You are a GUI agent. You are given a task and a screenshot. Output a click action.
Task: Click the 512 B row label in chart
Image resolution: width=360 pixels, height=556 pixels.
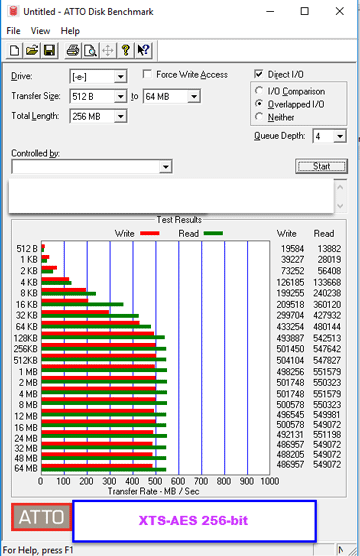[x=27, y=249]
